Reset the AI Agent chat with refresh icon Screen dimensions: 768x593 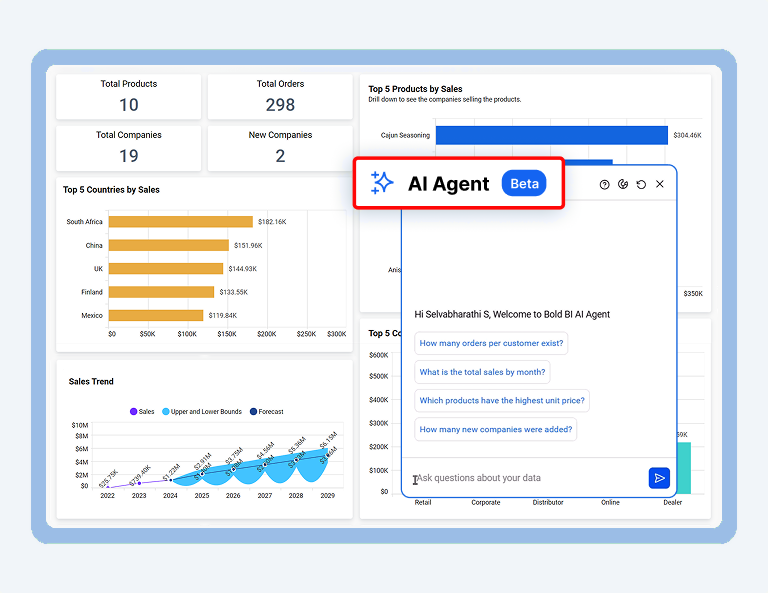point(641,185)
